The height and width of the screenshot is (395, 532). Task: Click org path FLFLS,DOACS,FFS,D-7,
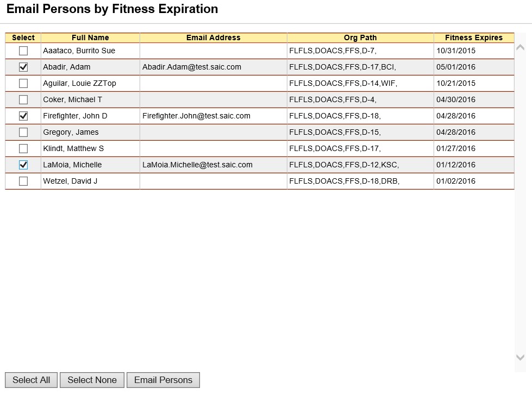(333, 51)
